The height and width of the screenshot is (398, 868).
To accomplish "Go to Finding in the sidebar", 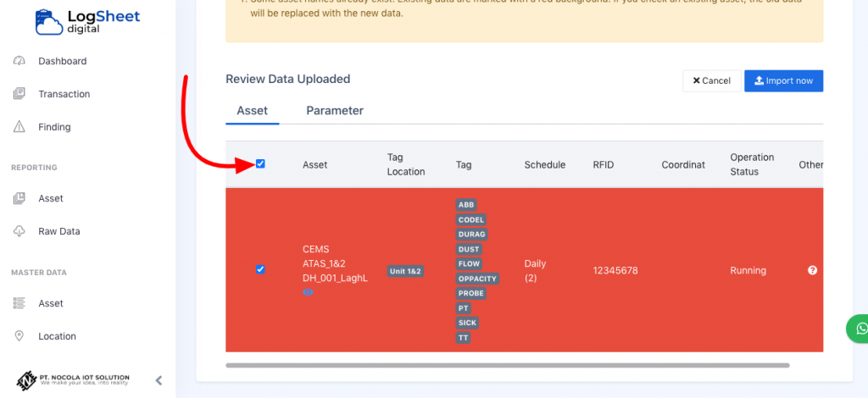I will click(54, 127).
